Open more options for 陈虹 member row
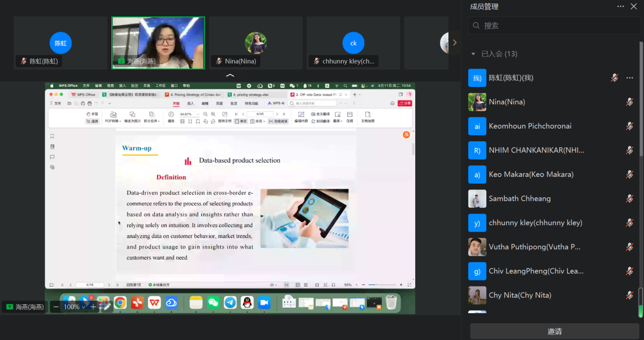This screenshot has width=644, height=340. (x=630, y=78)
